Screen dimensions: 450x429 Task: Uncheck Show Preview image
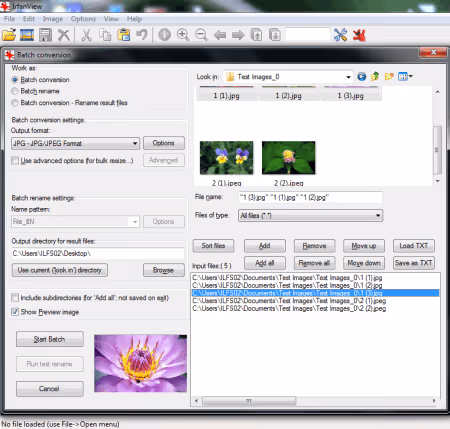pos(15,312)
